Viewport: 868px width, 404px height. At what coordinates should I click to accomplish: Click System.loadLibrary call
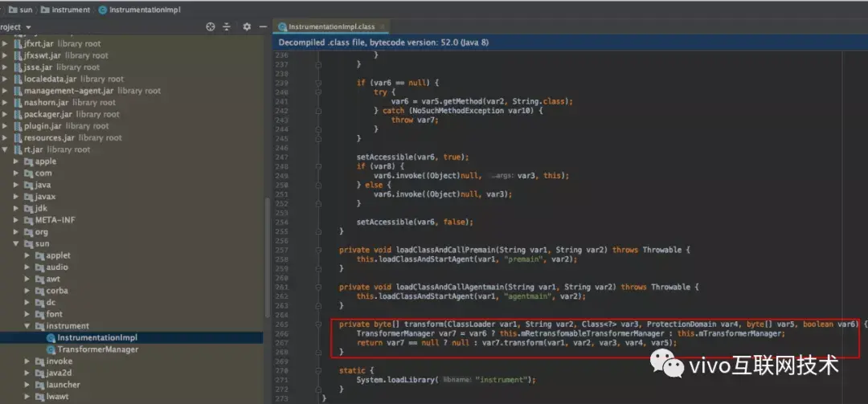tap(396, 380)
